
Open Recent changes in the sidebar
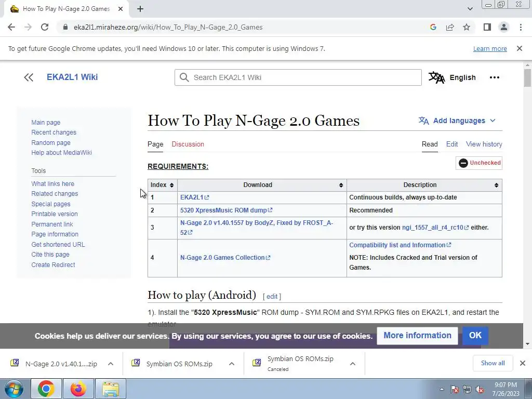(54, 132)
